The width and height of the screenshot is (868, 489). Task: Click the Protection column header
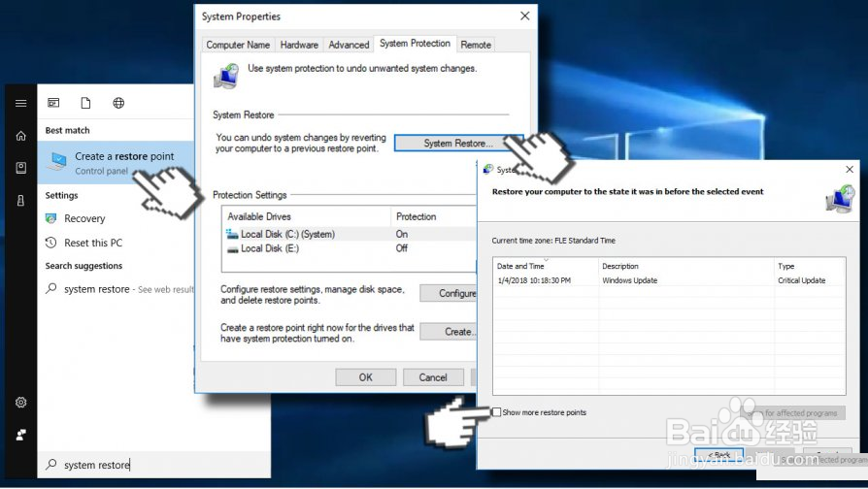click(433, 216)
